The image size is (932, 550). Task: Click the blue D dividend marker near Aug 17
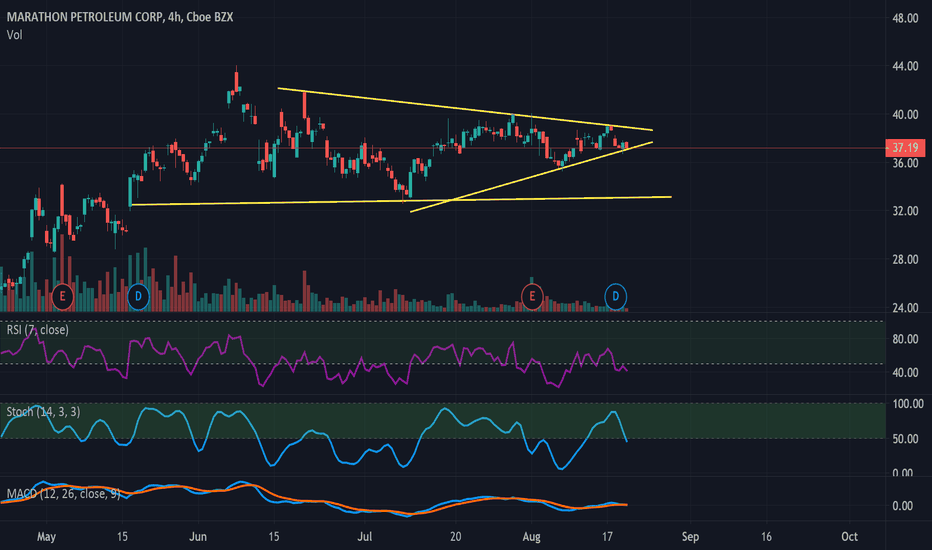point(616,296)
